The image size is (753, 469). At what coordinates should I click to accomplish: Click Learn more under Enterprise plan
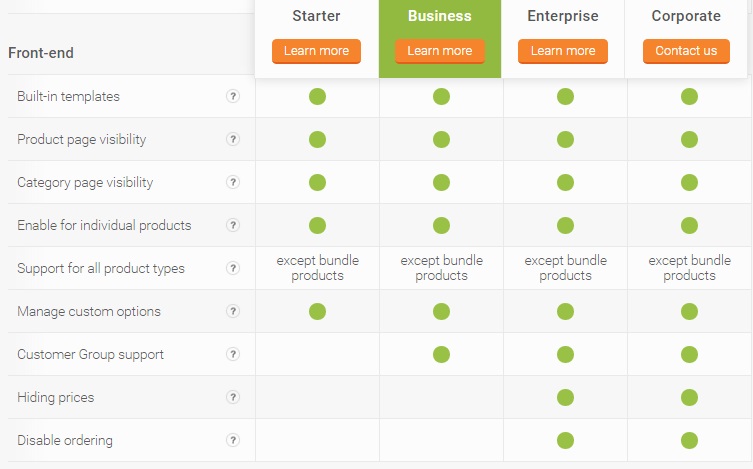pyautogui.click(x=563, y=51)
